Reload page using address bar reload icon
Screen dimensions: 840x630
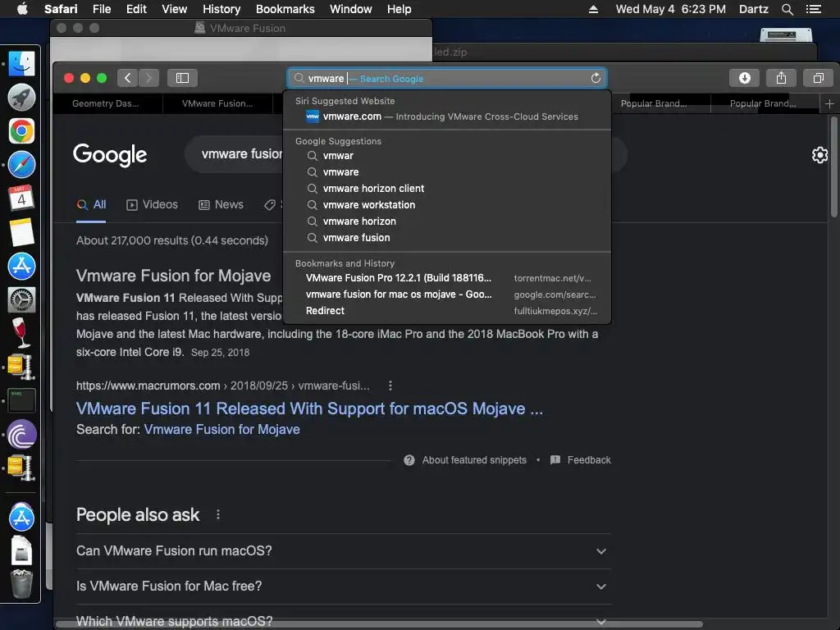coord(596,78)
